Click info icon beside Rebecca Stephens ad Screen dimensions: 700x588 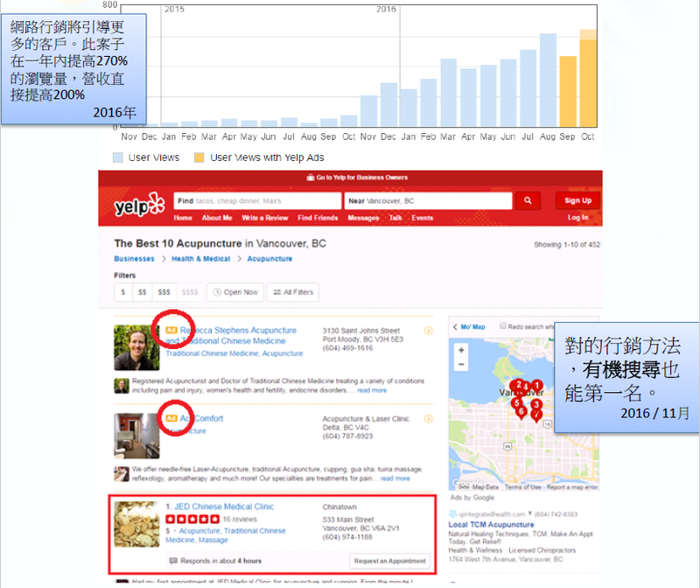(x=429, y=332)
